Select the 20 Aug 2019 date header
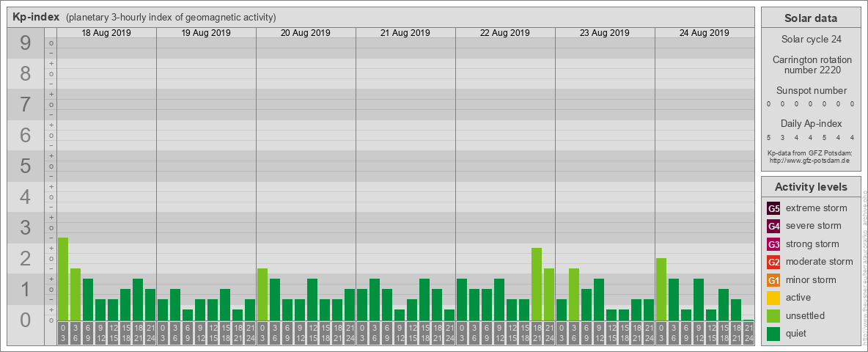Screen dimensions: 868x352 pos(306,33)
